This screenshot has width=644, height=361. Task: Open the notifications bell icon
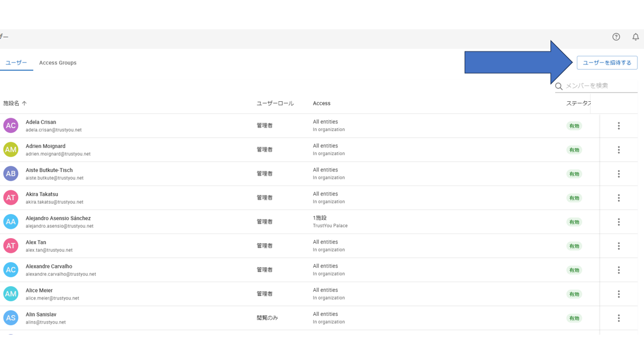[635, 37]
